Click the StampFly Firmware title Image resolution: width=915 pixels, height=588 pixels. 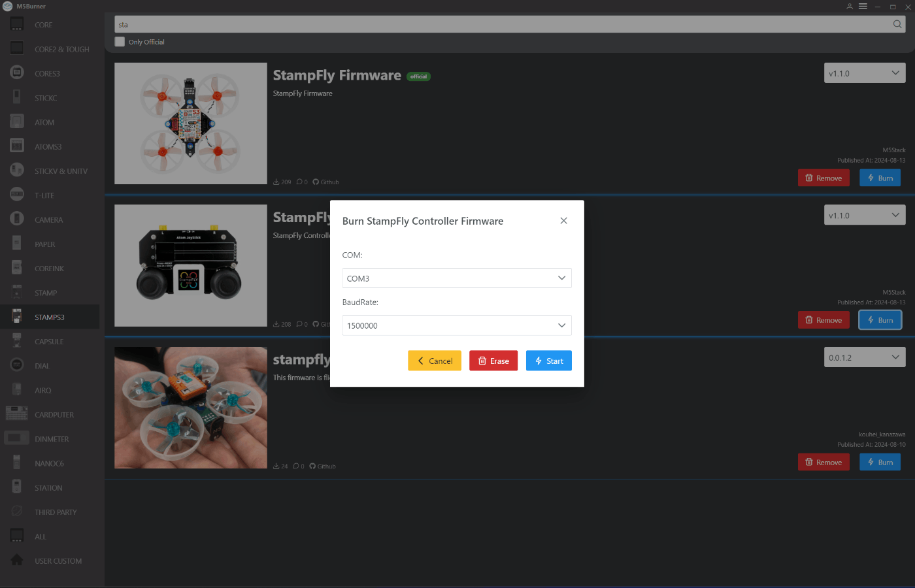coord(337,75)
